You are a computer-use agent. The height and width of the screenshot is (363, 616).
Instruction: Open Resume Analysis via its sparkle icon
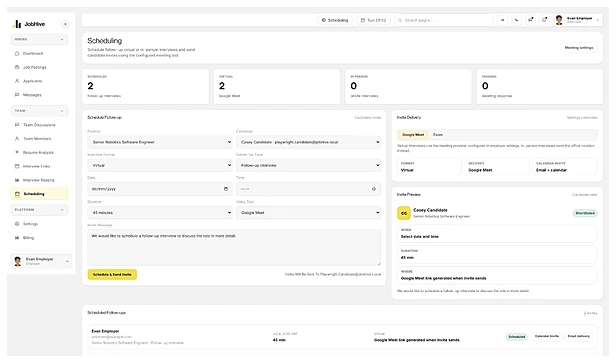[17, 152]
